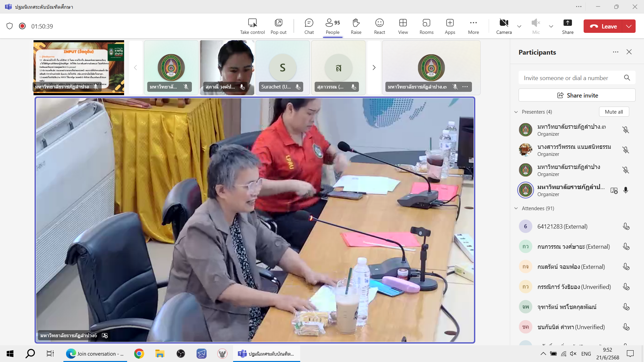The height and width of the screenshot is (362, 644).
Task: Open options on มหาวิทยาลัยราชภัฏลำปาง.๓ tile
Action: pyautogui.click(x=465, y=87)
